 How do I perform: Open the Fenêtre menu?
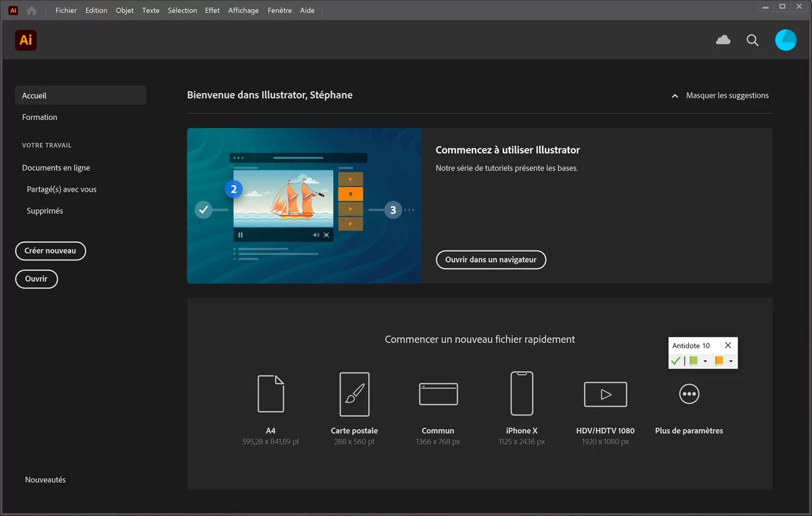point(281,10)
